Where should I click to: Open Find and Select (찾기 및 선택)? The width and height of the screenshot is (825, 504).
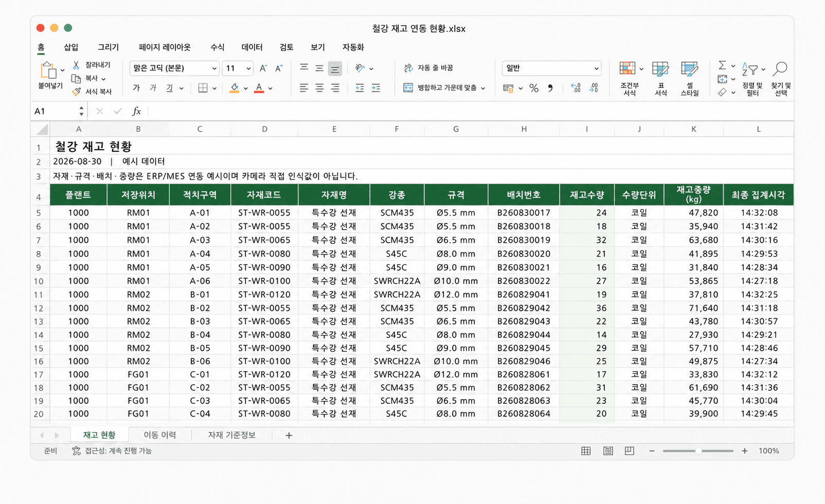pos(781,78)
